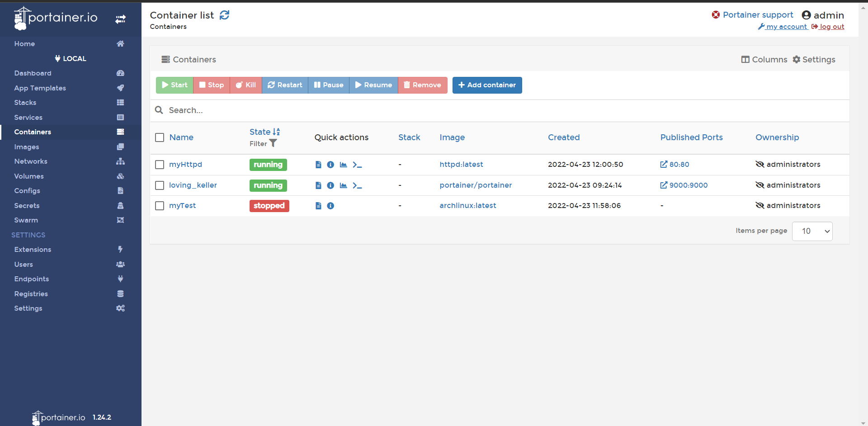Click the admin user avatar icon
Screen dimensions: 868x426
coord(806,15)
